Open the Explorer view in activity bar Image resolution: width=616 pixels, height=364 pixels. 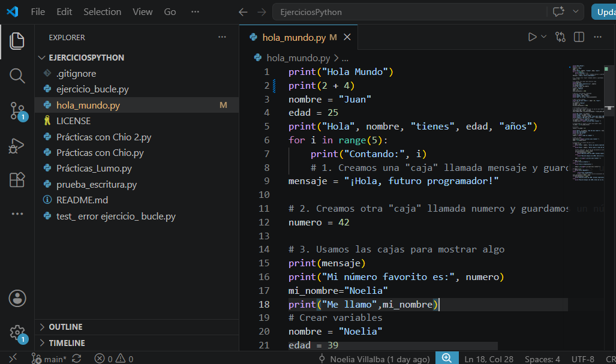point(17,41)
